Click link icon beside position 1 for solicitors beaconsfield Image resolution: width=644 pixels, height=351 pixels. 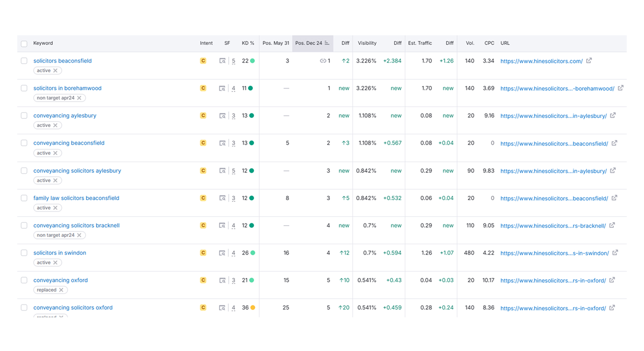pos(322,61)
